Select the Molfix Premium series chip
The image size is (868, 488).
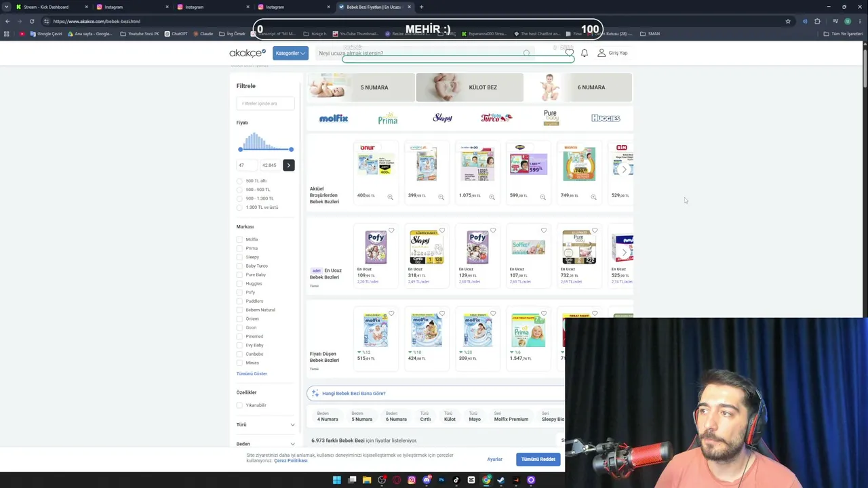511,416
